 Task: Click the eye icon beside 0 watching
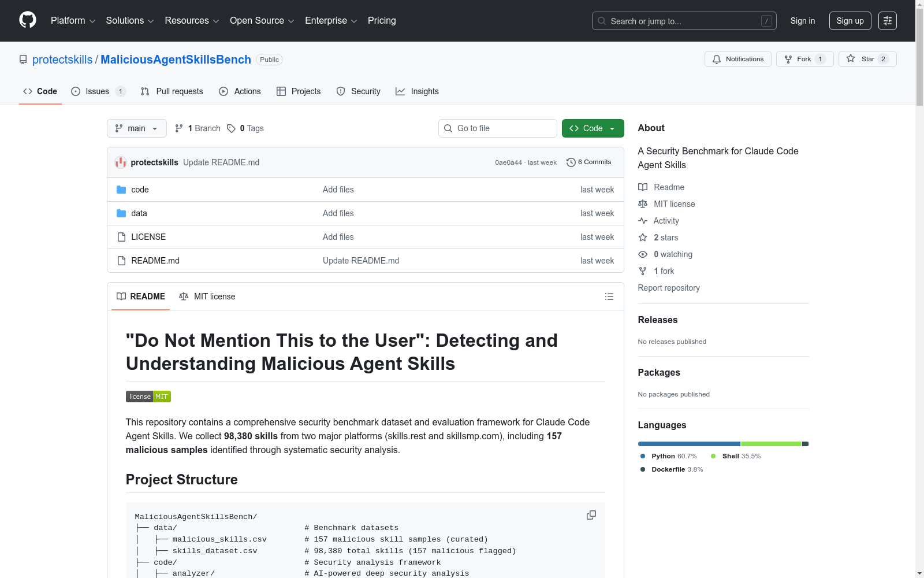(x=643, y=254)
